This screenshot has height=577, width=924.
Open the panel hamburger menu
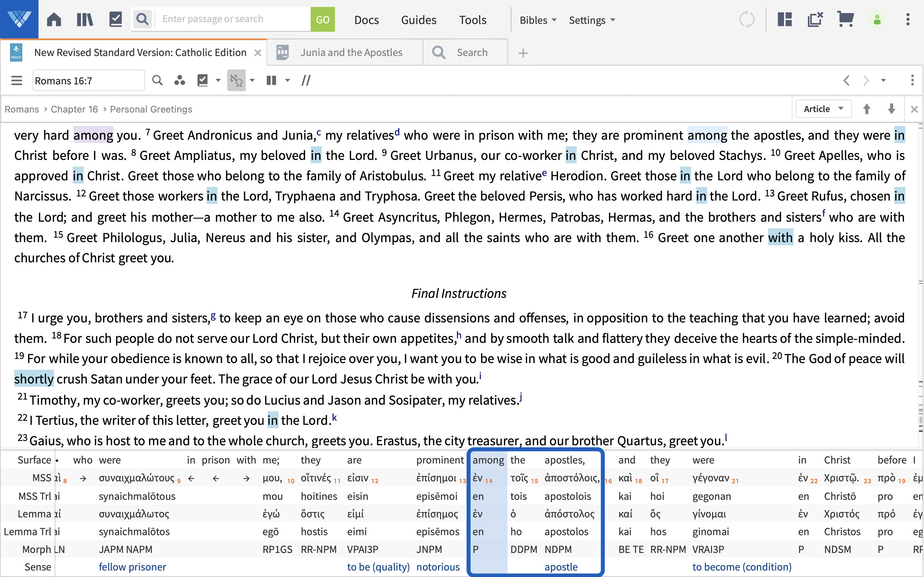point(17,80)
